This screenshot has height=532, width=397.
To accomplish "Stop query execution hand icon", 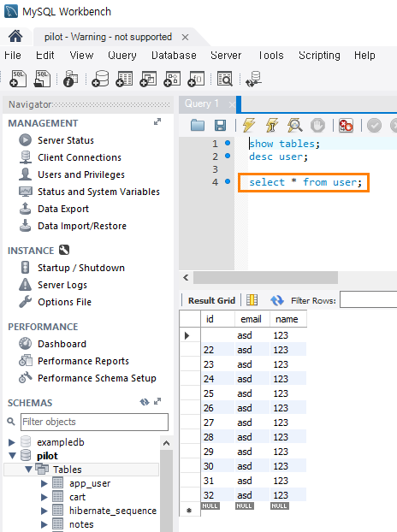I will tap(317, 125).
